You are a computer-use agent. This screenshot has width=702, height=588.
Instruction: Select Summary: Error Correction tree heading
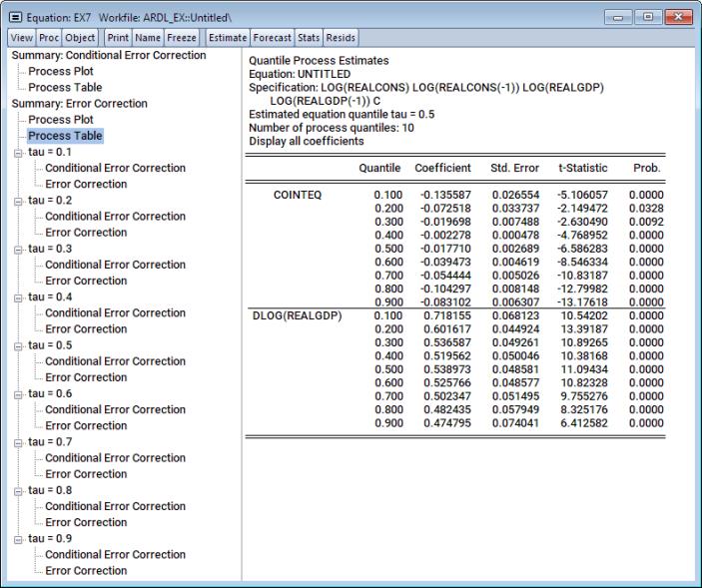[x=79, y=104]
